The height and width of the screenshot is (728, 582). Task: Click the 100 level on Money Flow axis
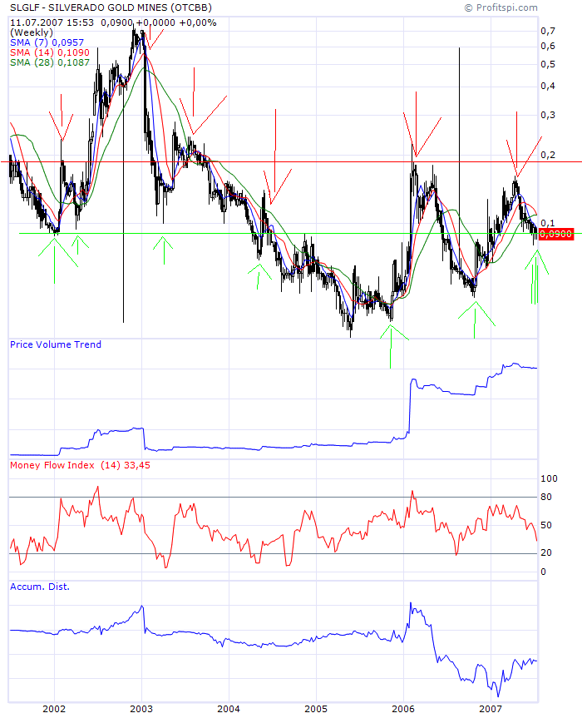[x=549, y=478]
